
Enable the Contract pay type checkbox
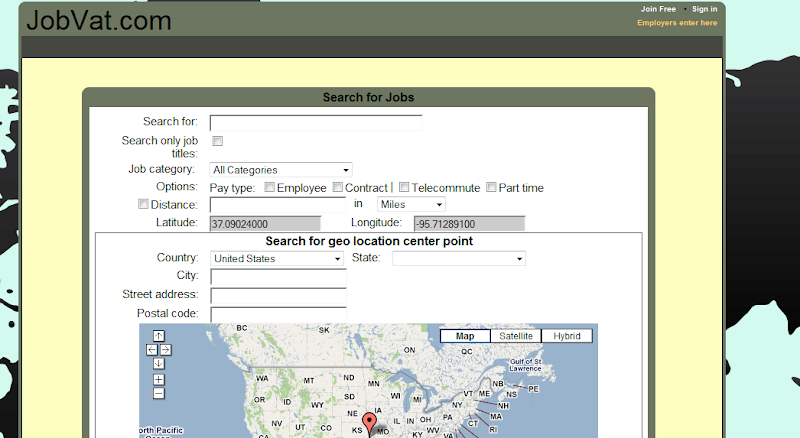click(338, 187)
